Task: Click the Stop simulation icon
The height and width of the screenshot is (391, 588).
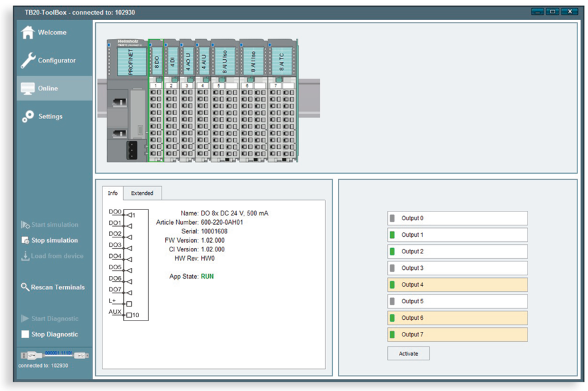Action: pos(25,240)
